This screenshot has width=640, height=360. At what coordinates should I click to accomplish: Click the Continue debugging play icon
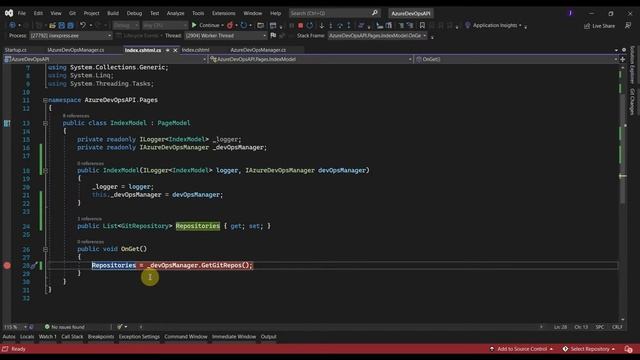coord(194,25)
